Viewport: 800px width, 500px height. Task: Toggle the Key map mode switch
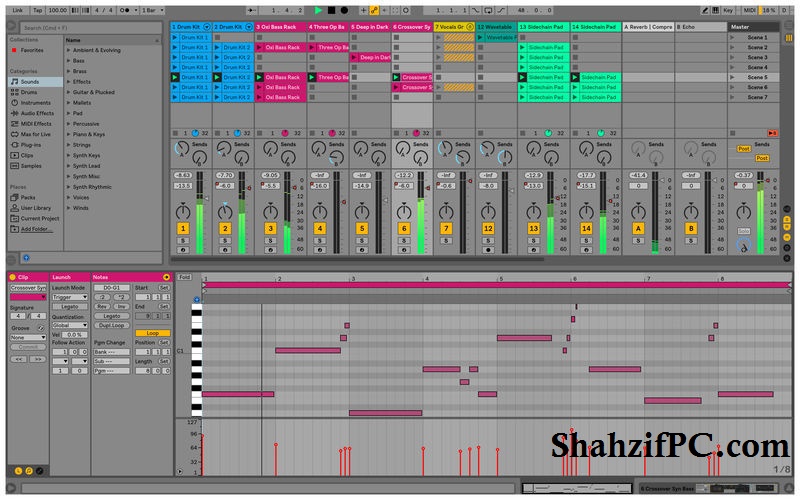(x=728, y=10)
